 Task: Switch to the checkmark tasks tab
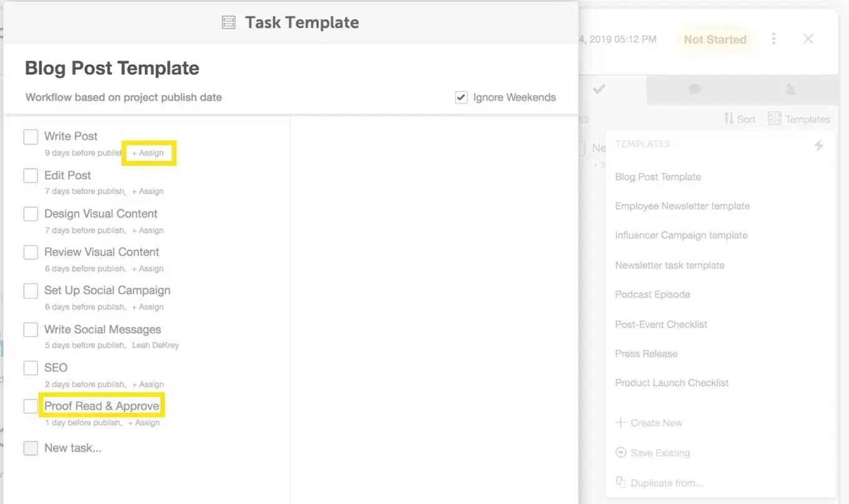pyautogui.click(x=599, y=89)
